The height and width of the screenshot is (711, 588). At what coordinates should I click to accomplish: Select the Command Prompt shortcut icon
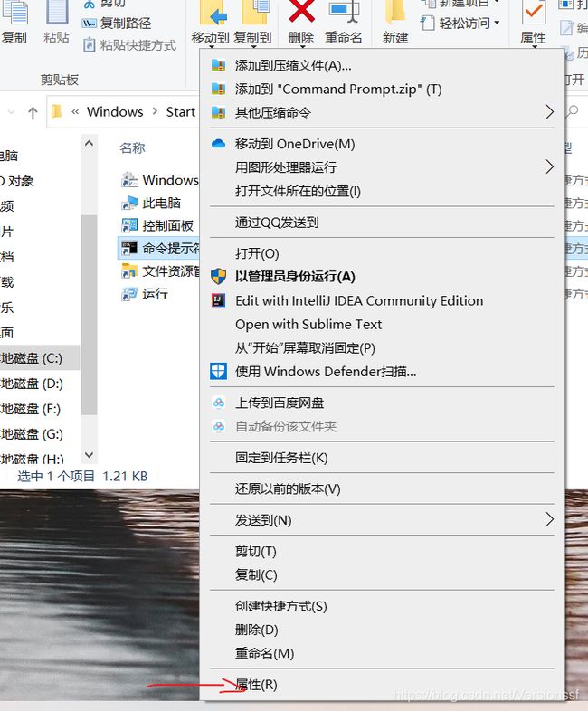click(129, 248)
